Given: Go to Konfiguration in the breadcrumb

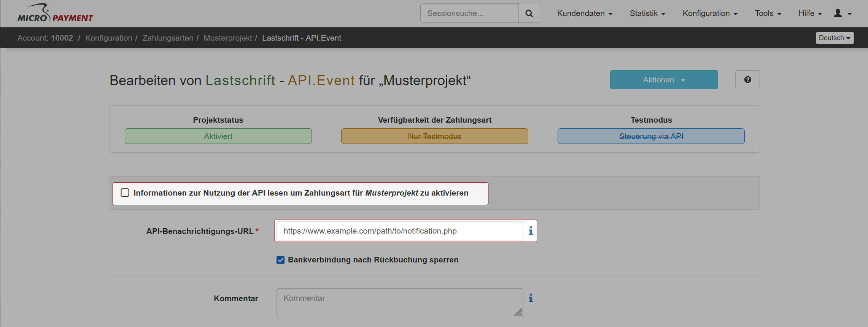Looking at the screenshot, I should tap(109, 38).
